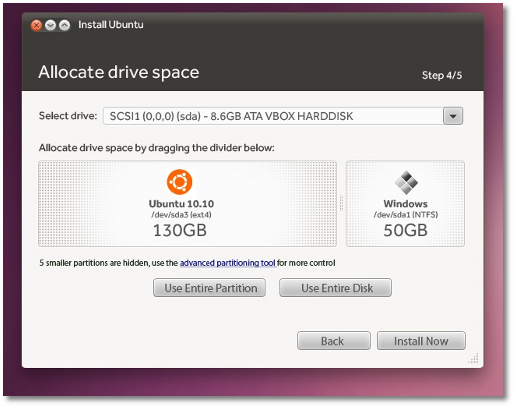
Task: Click the SCSI1 sda VBOX HARDDISK combo box
Action: [x=283, y=116]
